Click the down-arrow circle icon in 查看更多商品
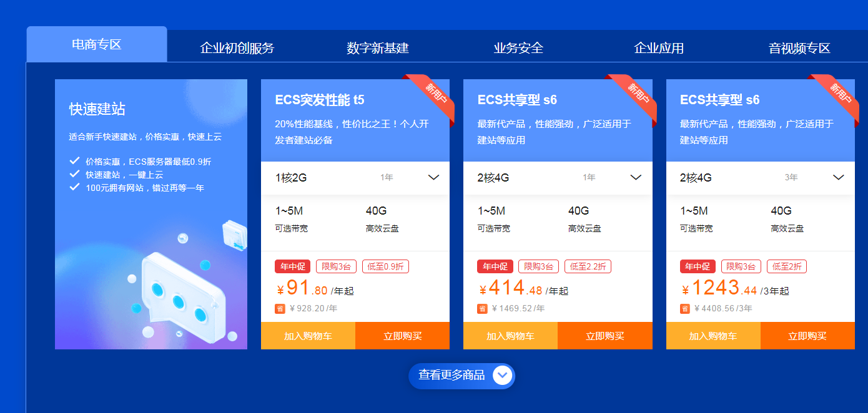The height and width of the screenshot is (413, 868). pyautogui.click(x=503, y=375)
